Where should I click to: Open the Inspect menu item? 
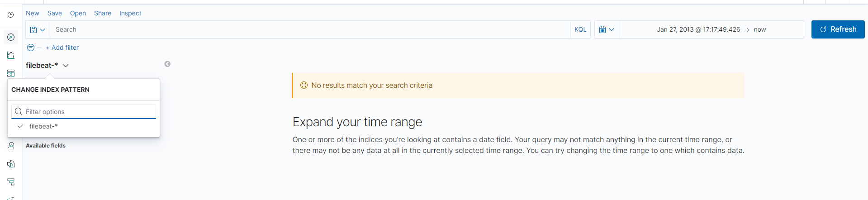130,13
